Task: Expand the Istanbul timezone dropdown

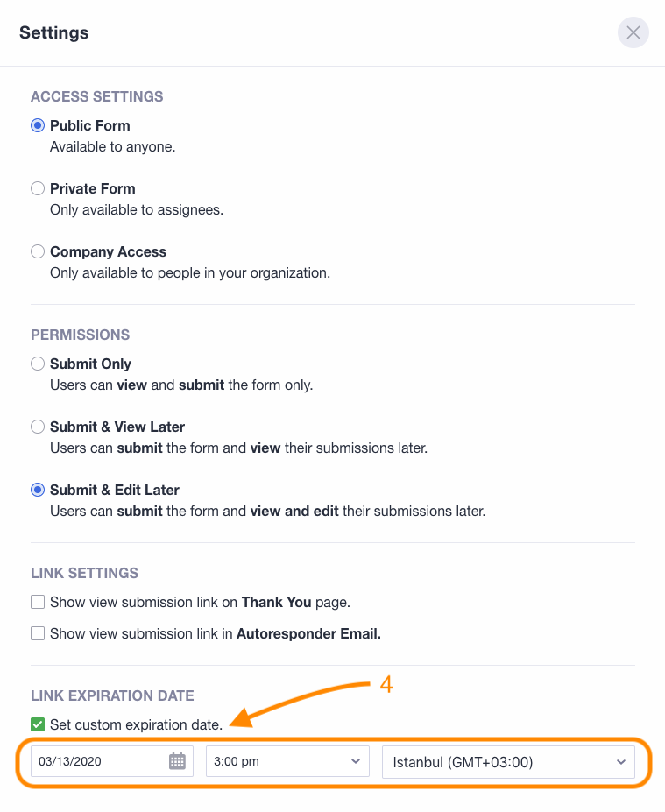Action: point(508,761)
